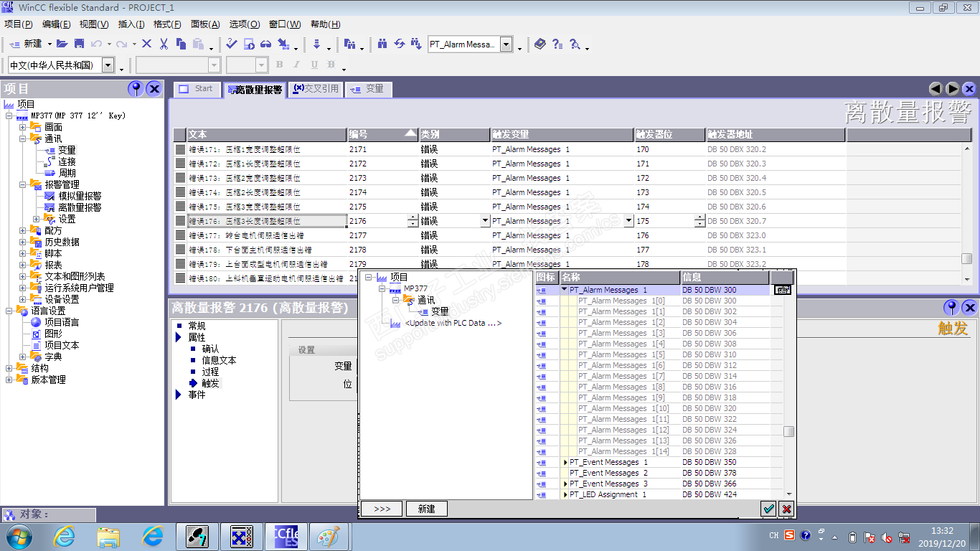Screen dimensions: 980x551
Task: Click the 新建 toolbar button
Action: click(27, 44)
